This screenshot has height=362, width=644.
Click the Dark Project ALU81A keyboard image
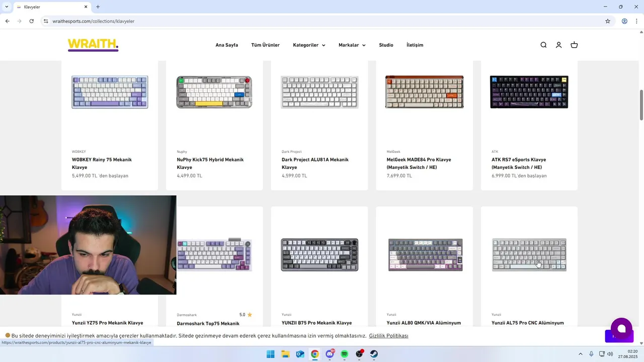(x=319, y=92)
